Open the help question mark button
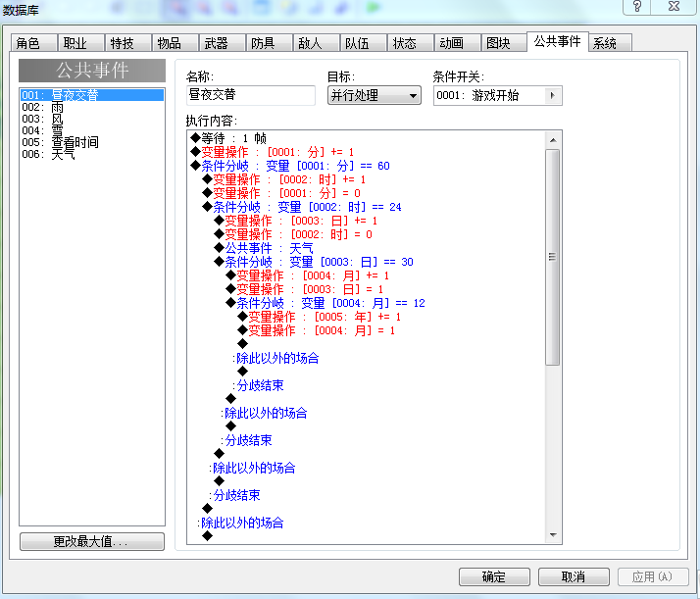The width and height of the screenshot is (700, 599). click(x=637, y=6)
